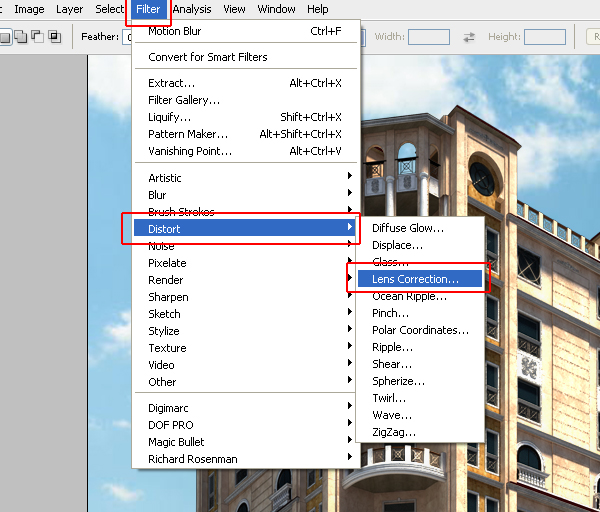Viewport: 600px width, 512px height.
Task: Reapply last filter Motion Blur
Action: 245,31
